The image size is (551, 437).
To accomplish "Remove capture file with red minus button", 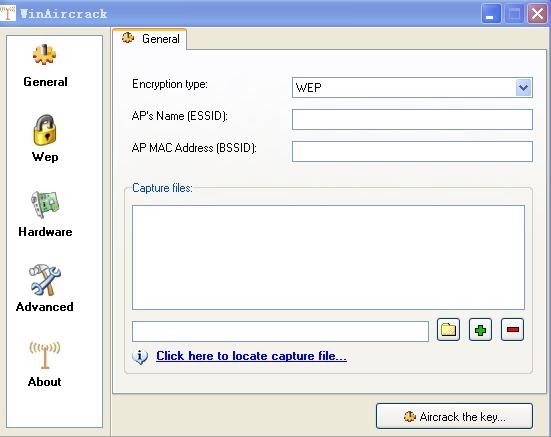I will (x=512, y=330).
